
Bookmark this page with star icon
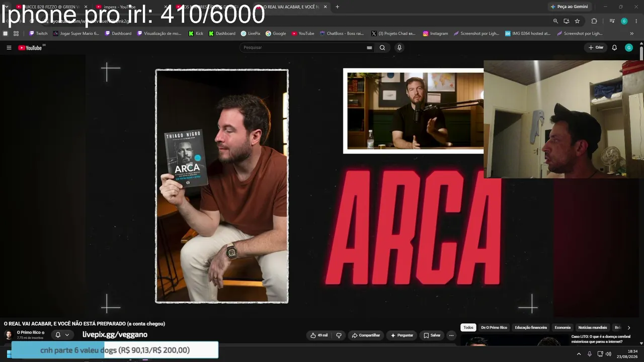tap(577, 21)
